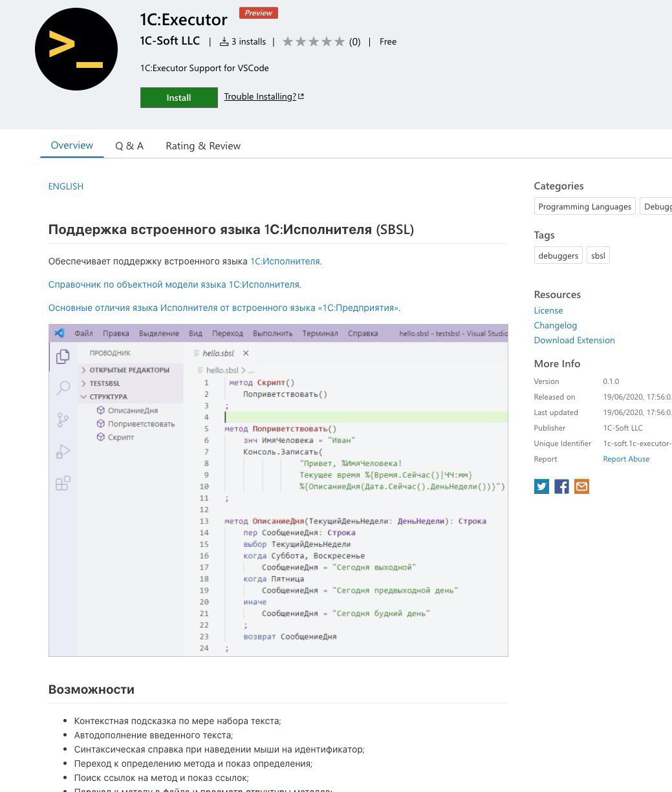Screen dimensions: 672x792
Task: Share the extension via email icon
Action: (581, 486)
